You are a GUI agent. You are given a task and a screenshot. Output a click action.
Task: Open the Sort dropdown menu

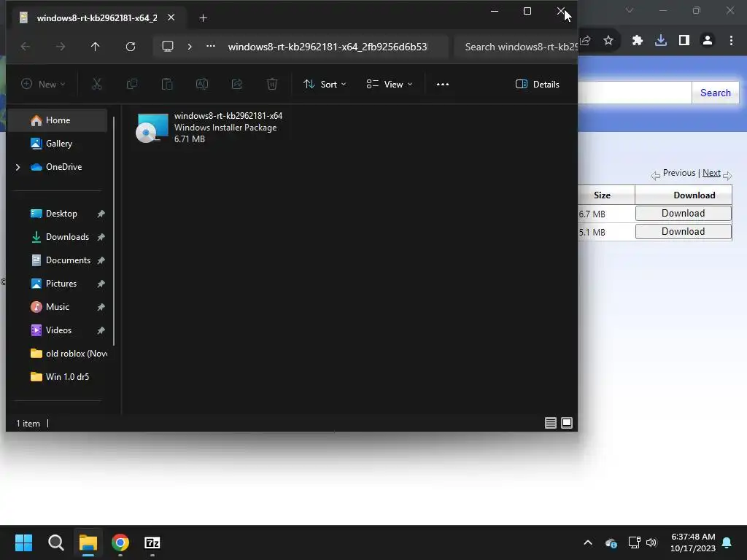[x=325, y=85]
